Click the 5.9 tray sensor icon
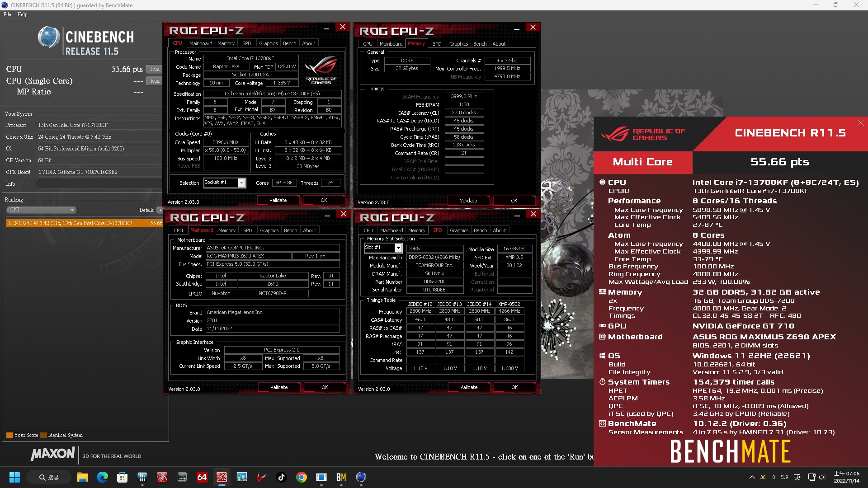The image size is (868, 488). [x=784, y=477]
